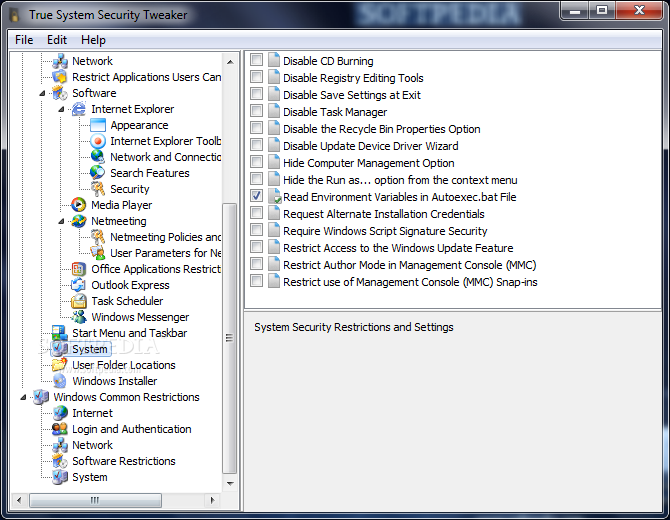The width and height of the screenshot is (670, 520).
Task: Click the Office Applications Restrictions icon
Action: [79, 269]
